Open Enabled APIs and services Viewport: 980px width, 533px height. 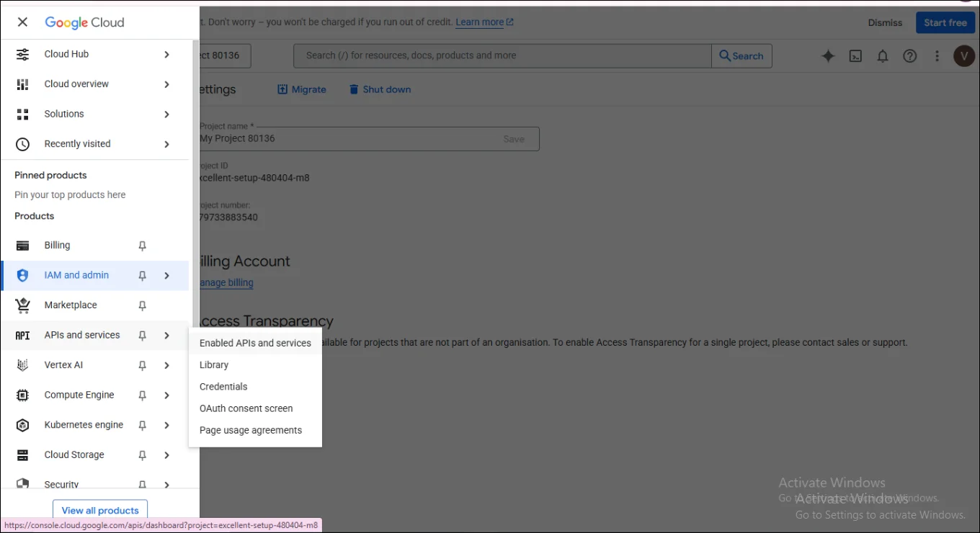coord(255,343)
